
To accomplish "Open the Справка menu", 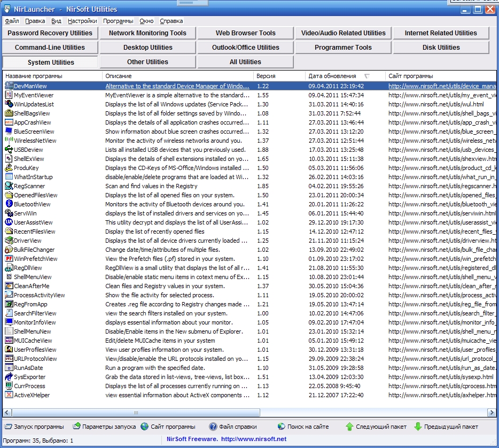I will tap(171, 21).
